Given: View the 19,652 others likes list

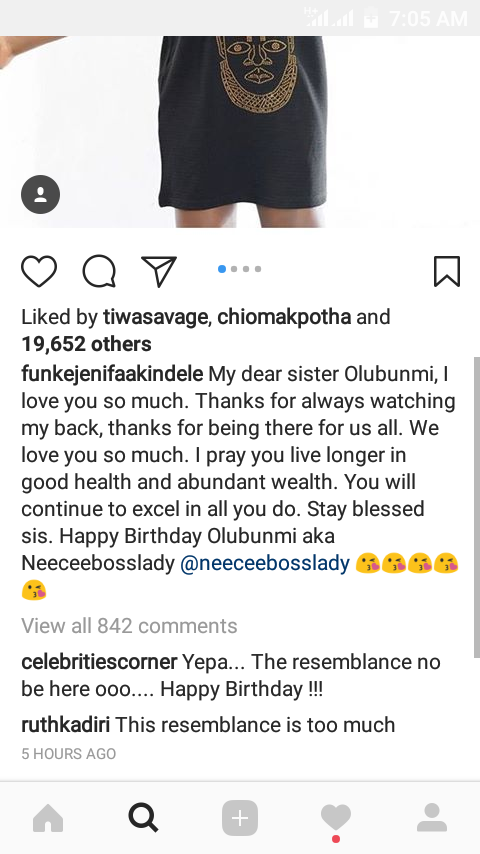Looking at the screenshot, I should tap(86, 344).
